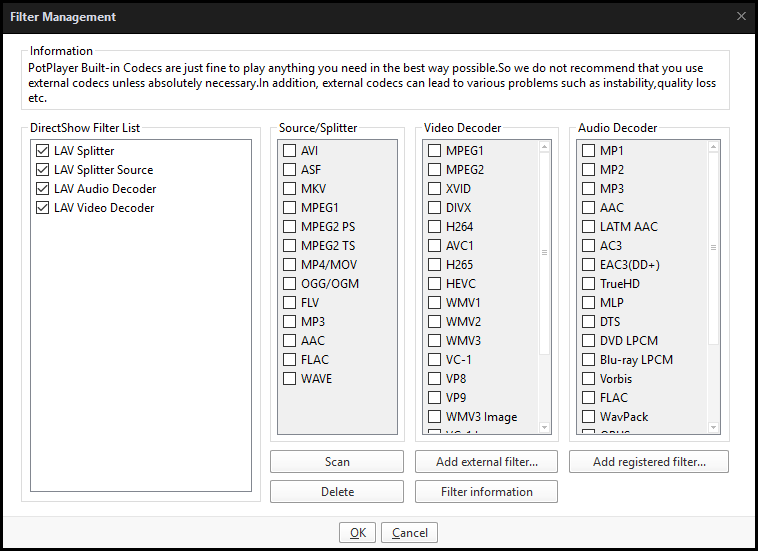Click Add registered filter button
The height and width of the screenshot is (551, 758).
coord(649,462)
